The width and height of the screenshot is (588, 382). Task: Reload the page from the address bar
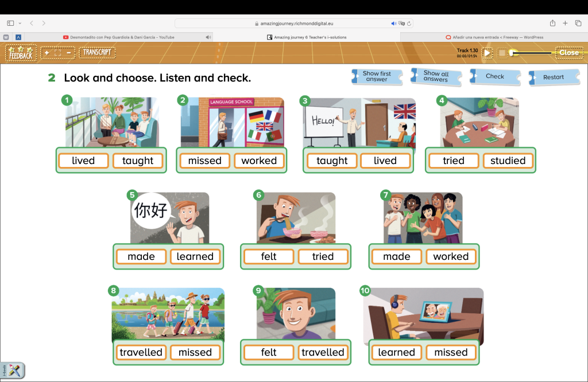pos(408,24)
